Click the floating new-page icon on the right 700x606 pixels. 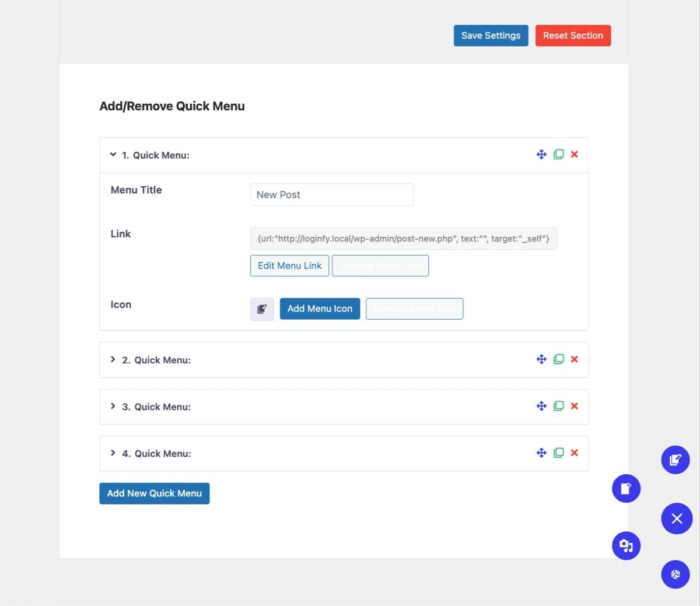point(626,488)
